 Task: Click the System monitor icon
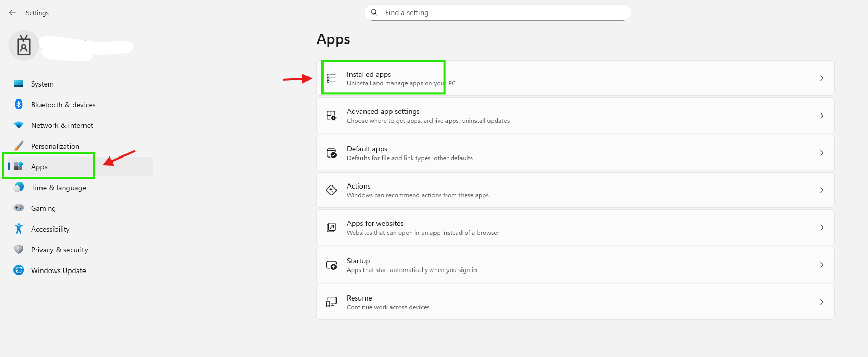coord(19,83)
